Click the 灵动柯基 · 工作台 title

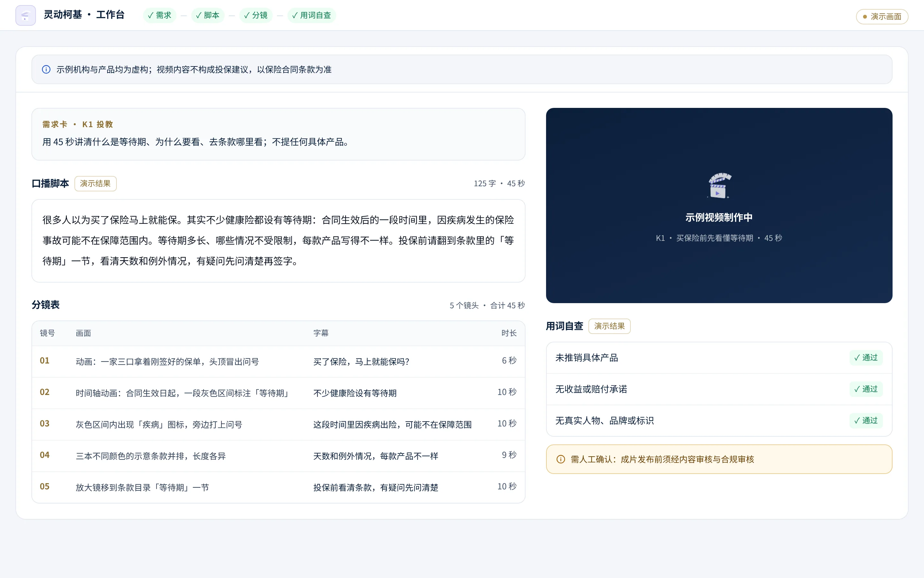84,15
